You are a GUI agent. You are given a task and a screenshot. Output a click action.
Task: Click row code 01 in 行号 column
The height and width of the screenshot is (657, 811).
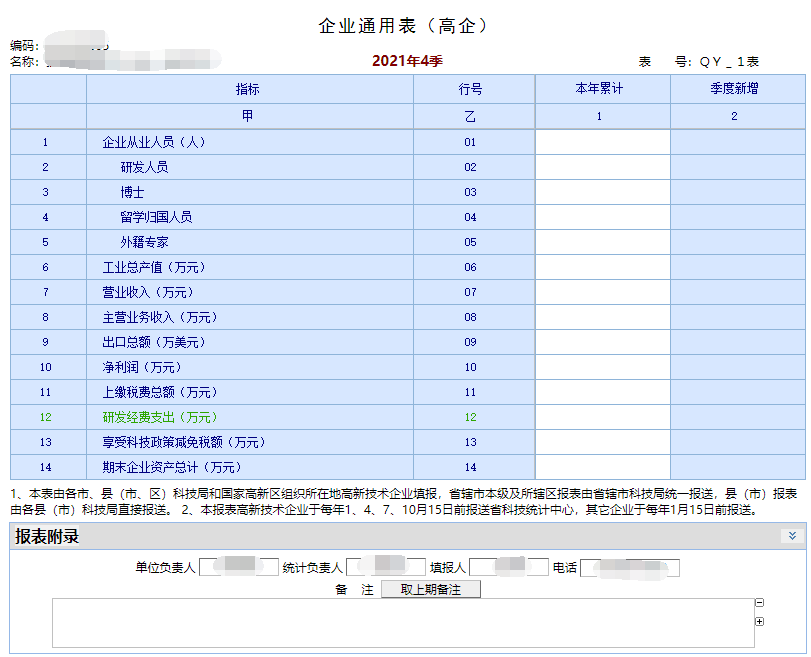[x=470, y=142]
